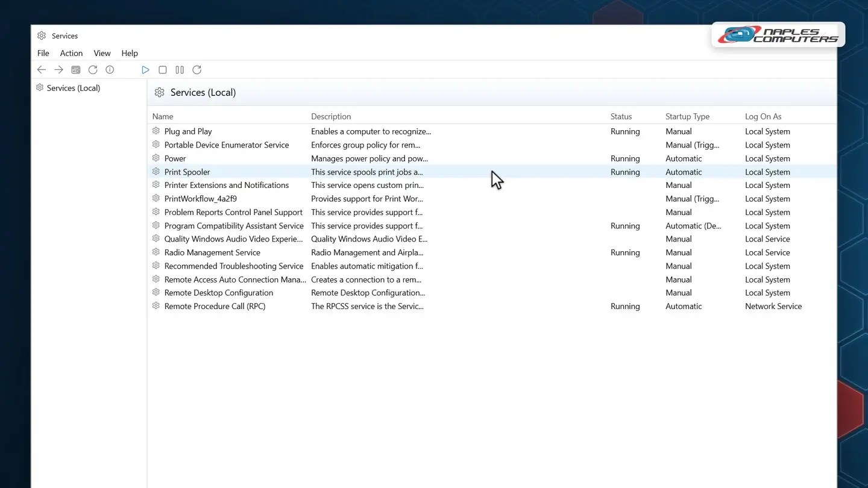The image size is (868, 488).
Task: Open the File menu
Action: (x=43, y=53)
